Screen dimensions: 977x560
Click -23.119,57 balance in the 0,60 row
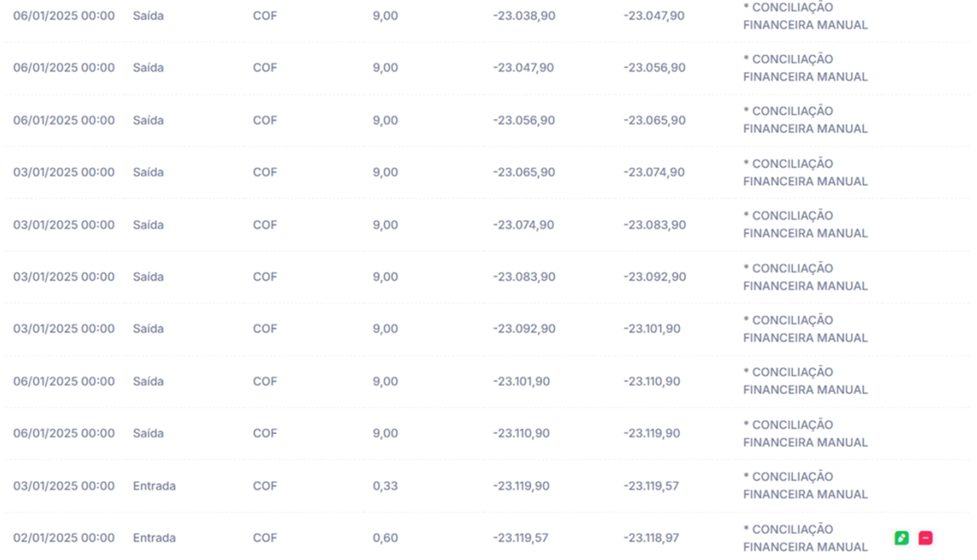(x=521, y=538)
